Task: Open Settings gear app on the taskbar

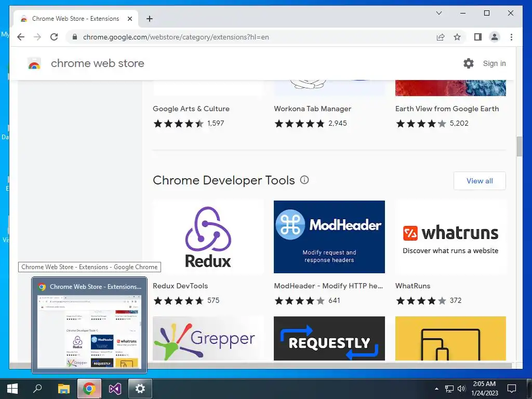Action: tap(140, 389)
